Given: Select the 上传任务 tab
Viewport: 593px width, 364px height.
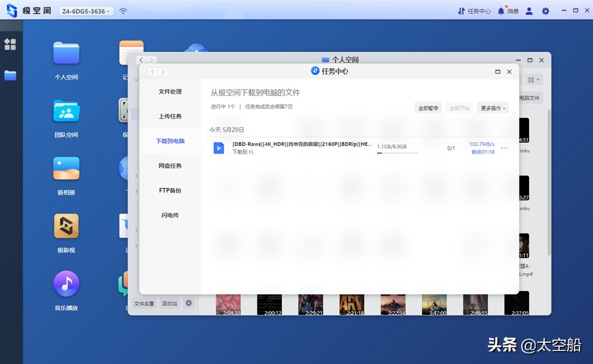Looking at the screenshot, I should click(170, 116).
